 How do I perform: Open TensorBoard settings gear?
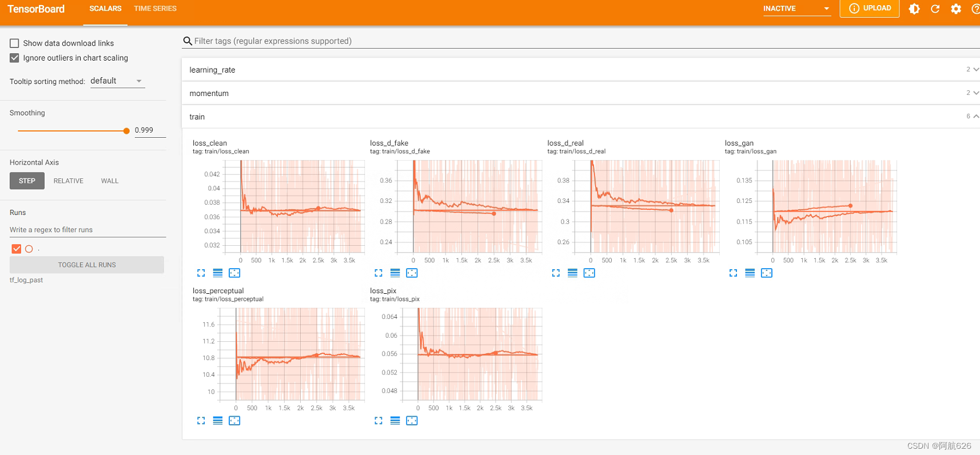click(956, 9)
